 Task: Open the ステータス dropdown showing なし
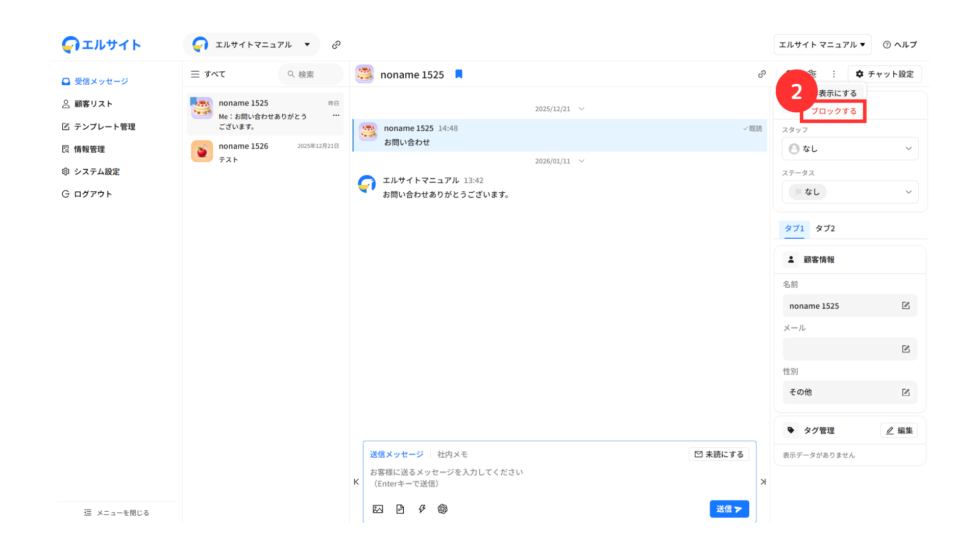tap(850, 192)
